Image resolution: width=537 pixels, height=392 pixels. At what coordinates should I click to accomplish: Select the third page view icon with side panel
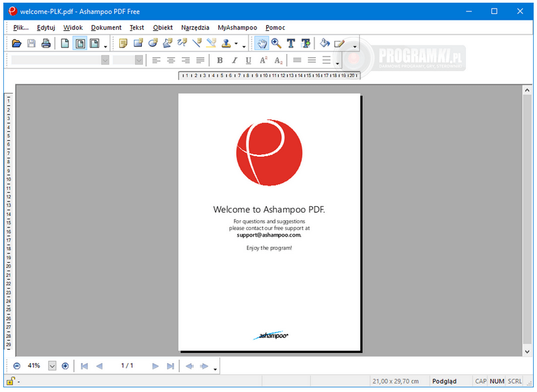click(94, 43)
